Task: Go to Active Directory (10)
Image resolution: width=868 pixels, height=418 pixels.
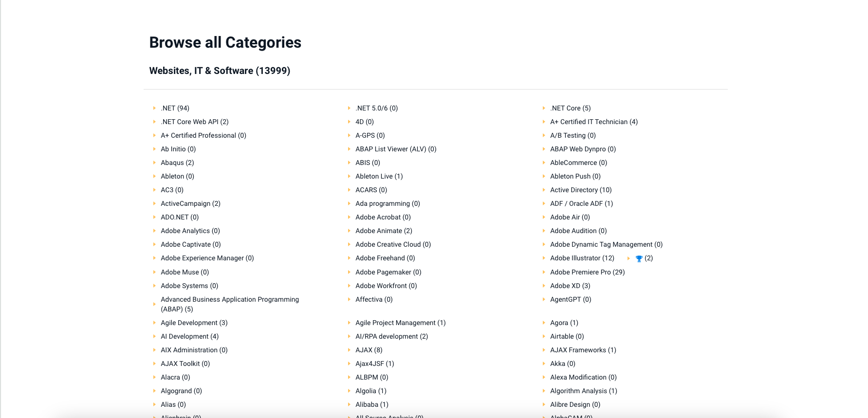Action: click(x=581, y=190)
